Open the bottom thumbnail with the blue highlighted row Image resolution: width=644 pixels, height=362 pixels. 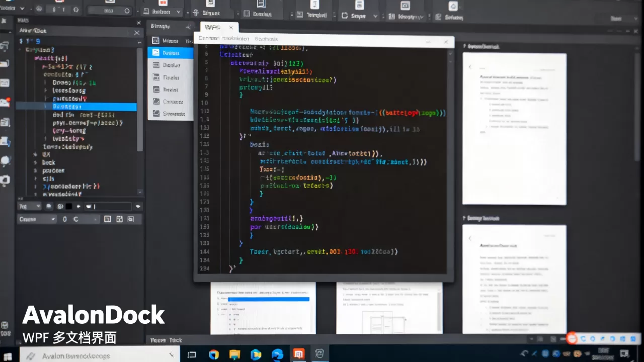point(263,308)
